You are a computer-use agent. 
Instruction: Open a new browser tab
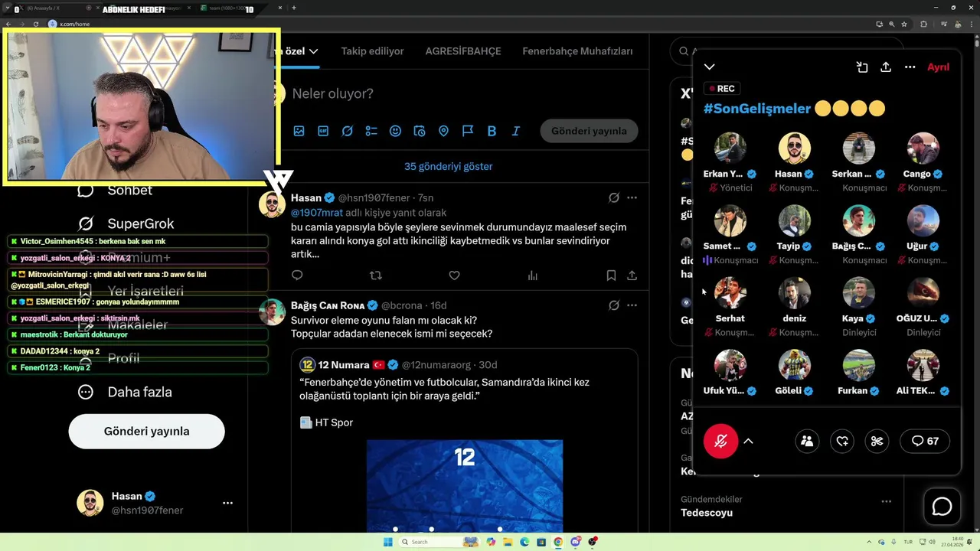click(294, 8)
